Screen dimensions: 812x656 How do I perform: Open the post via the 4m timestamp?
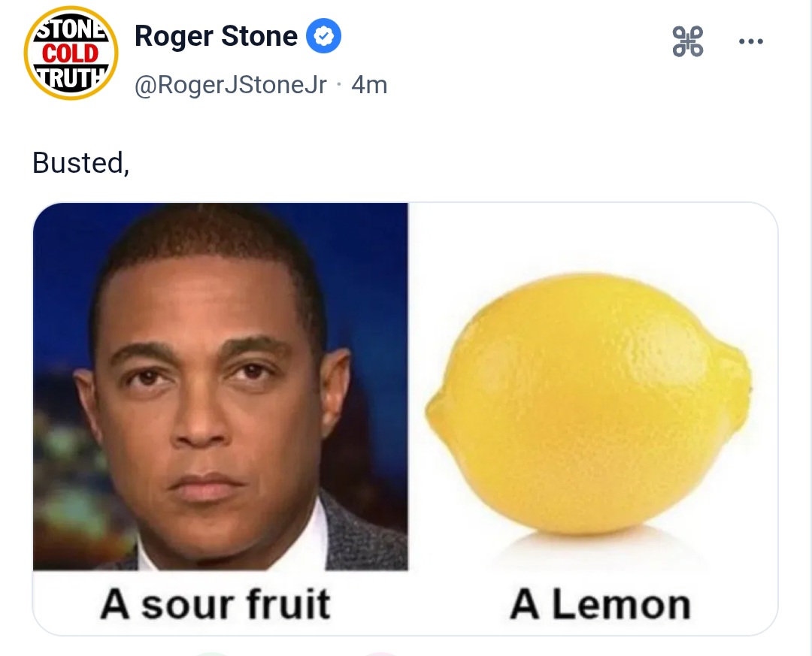tap(369, 85)
